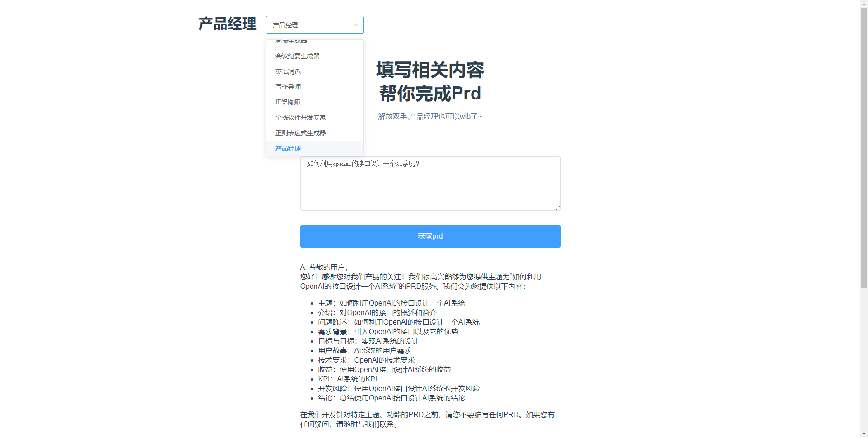Open the 产品经理 select box at the top
This screenshot has height=438, width=868.
click(x=307, y=25)
